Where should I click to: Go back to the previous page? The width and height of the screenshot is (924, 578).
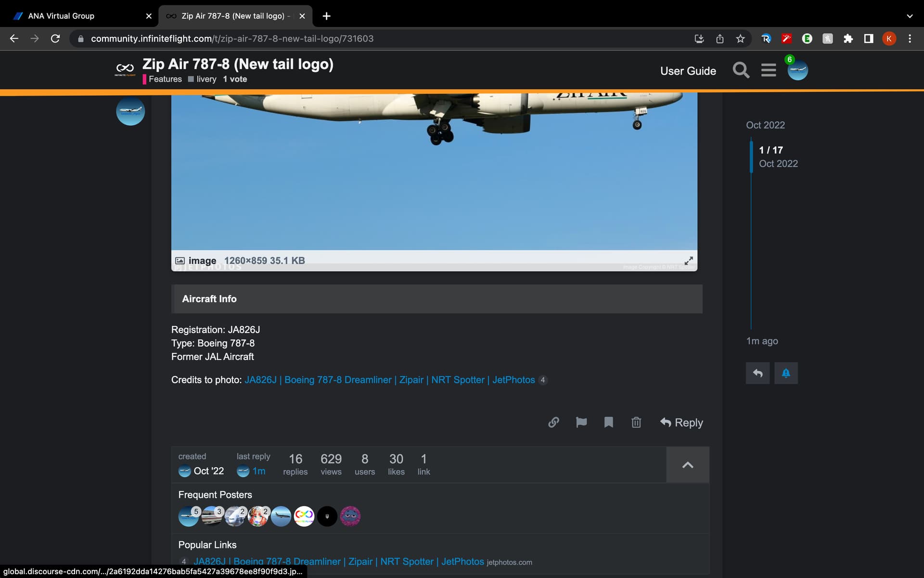pyautogui.click(x=14, y=39)
